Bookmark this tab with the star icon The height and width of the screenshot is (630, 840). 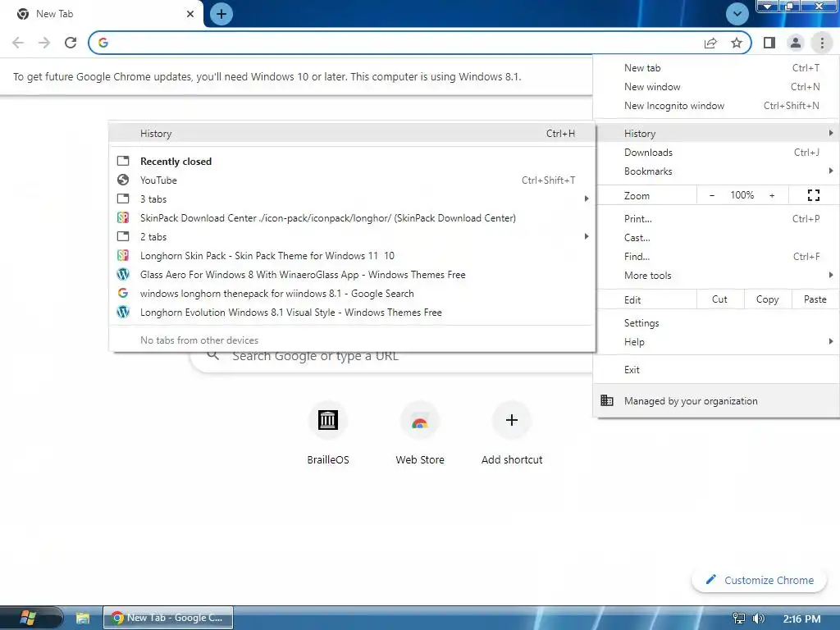tap(737, 43)
